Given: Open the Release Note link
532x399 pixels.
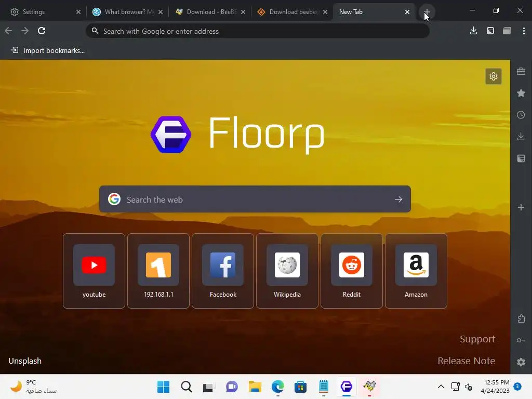Looking at the screenshot, I should click(466, 361).
